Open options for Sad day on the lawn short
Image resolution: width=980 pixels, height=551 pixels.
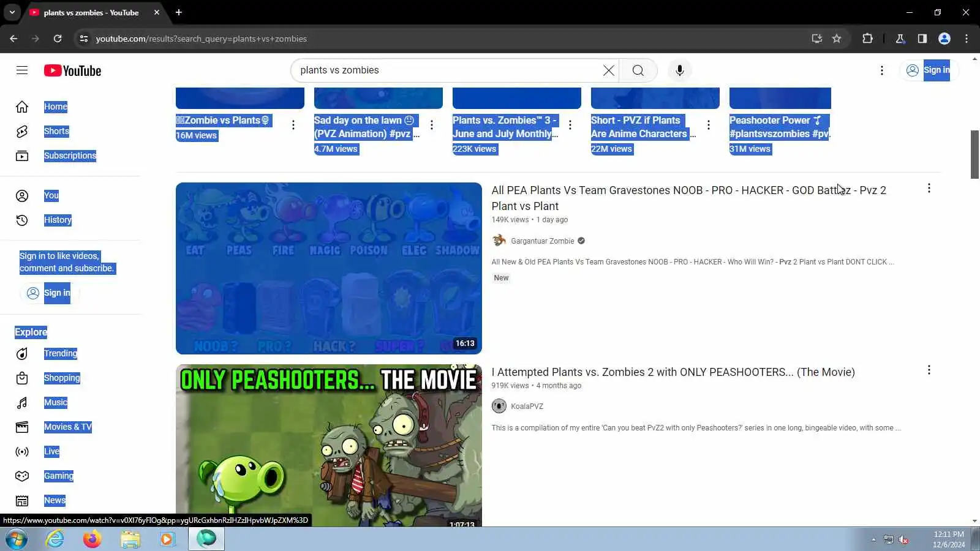432,125
